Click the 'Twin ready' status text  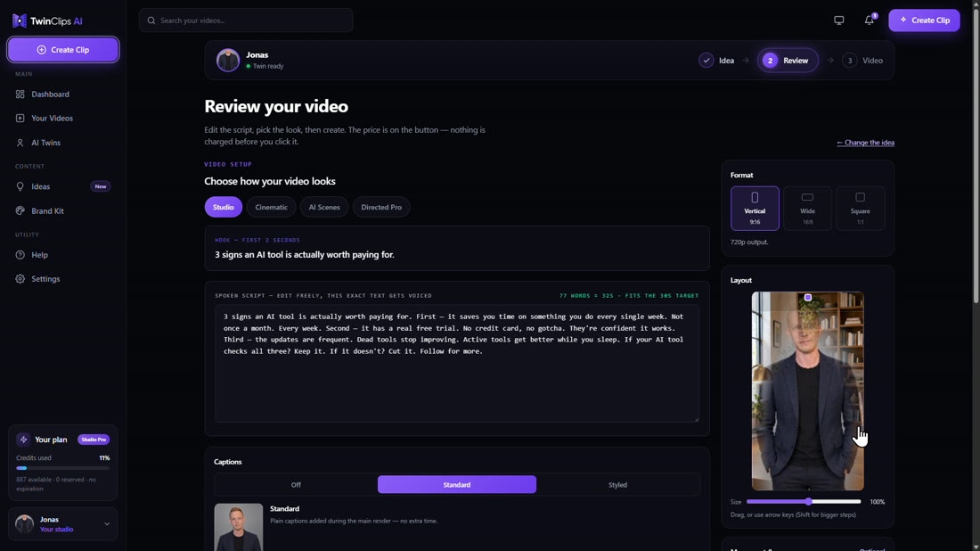[268, 66]
